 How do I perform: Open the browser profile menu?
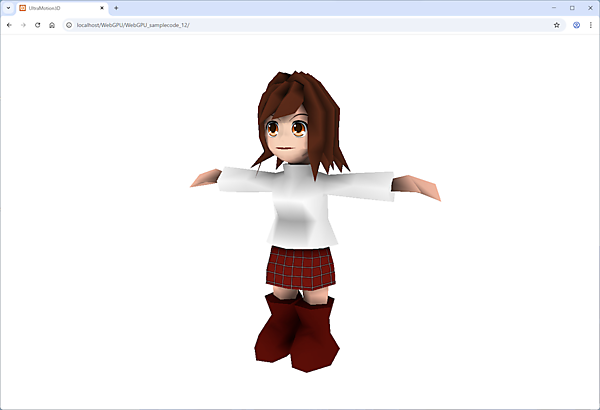[576, 24]
